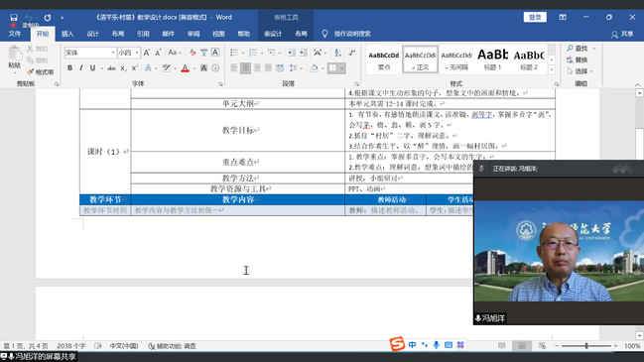Open the 选择 Select dropdown
This screenshot has height=362, width=644.
point(580,71)
